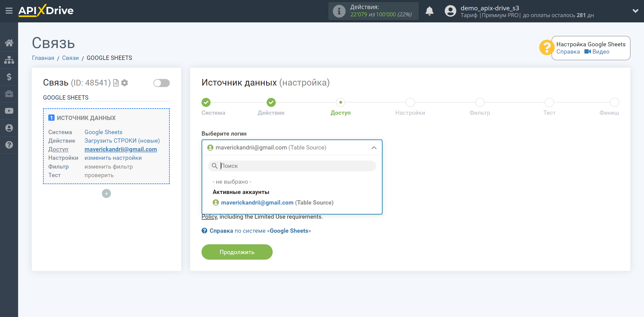Click the add block plus button
The image size is (644, 317).
[x=106, y=193]
